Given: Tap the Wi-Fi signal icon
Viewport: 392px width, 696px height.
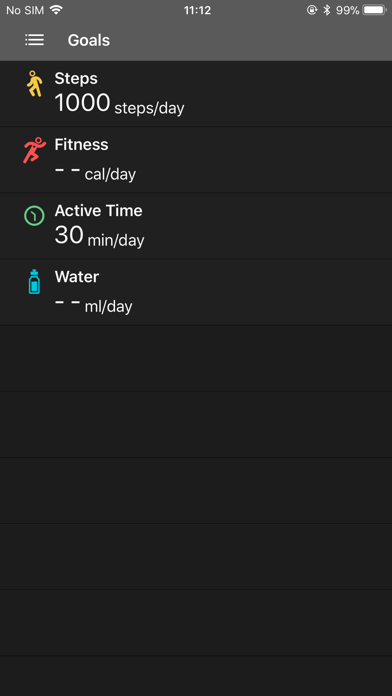Looking at the screenshot, I should click(x=56, y=10).
